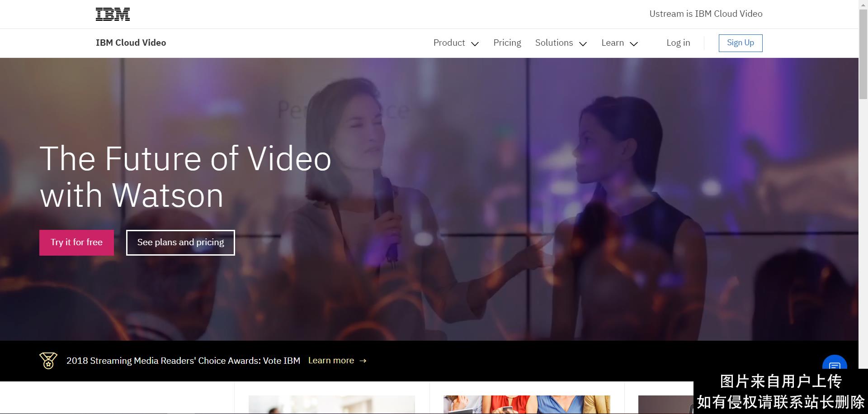
Task: Open the leftmost card image below the banner
Action: (331, 404)
